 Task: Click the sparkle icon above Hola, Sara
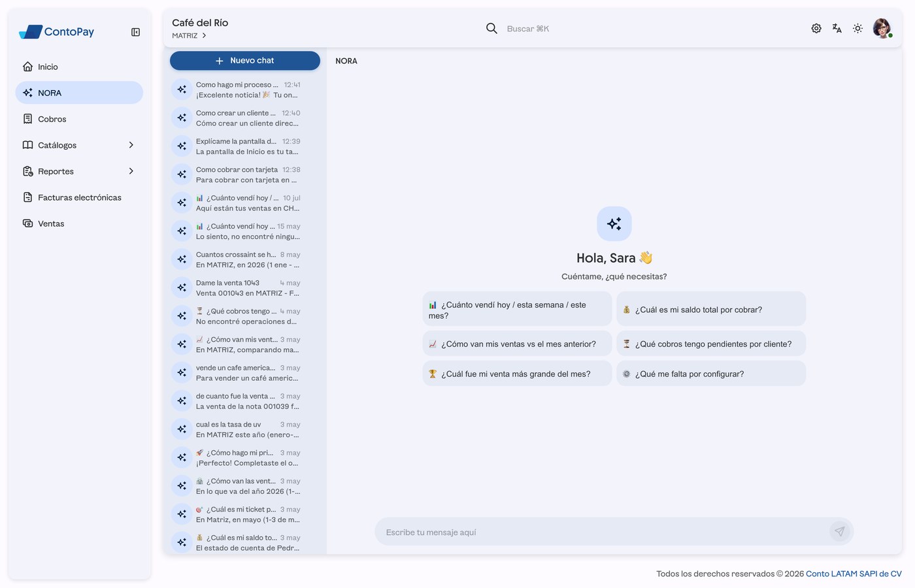coord(614,223)
